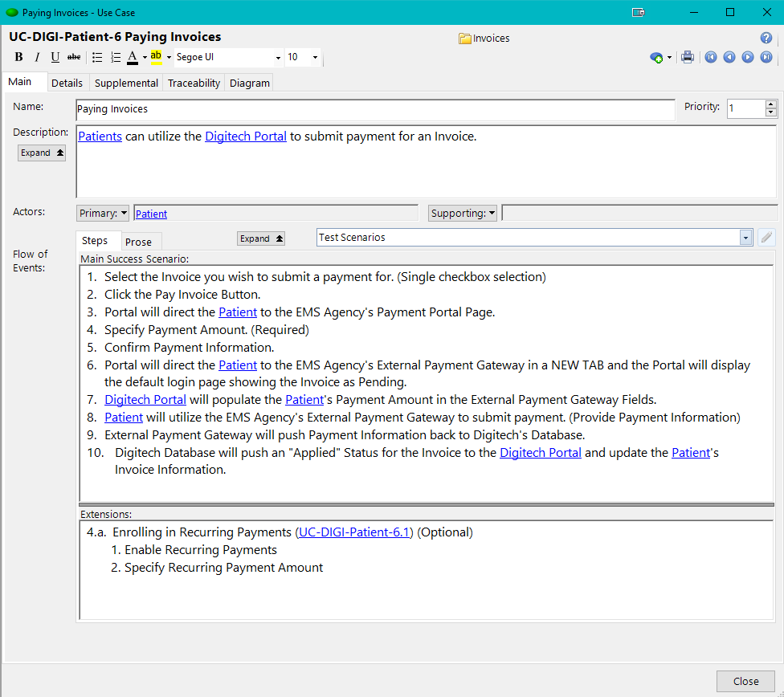
Task: Toggle italic formatting
Action: tap(37, 57)
